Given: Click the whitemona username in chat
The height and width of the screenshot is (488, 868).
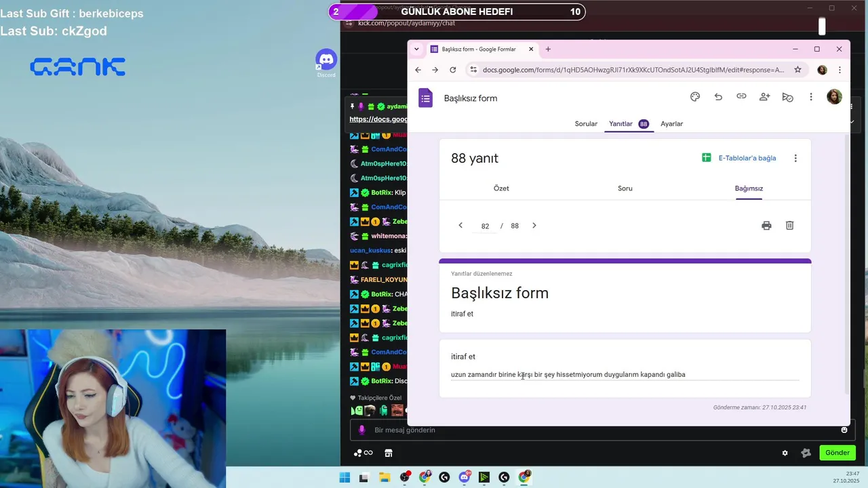Looking at the screenshot, I should point(388,236).
